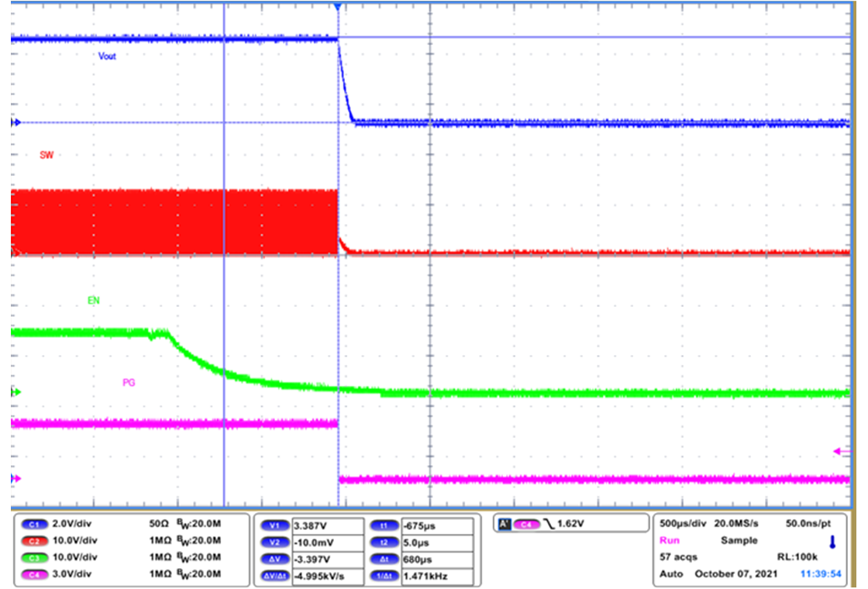Open the 500µs/div timebase setting

pos(682,525)
